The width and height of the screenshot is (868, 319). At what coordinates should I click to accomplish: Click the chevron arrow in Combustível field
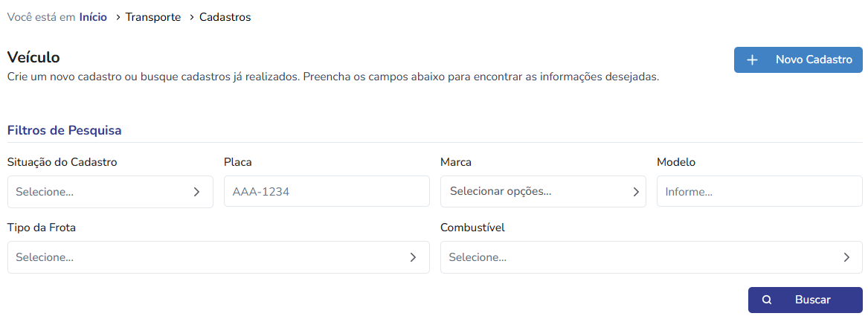click(x=846, y=257)
